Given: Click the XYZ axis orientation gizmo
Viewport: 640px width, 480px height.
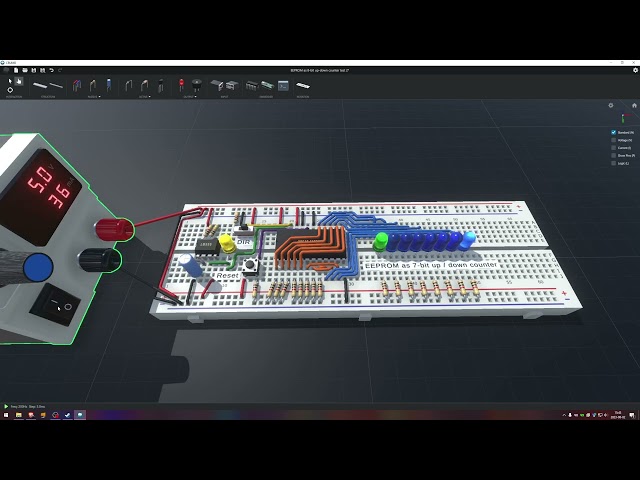Looking at the screenshot, I should (x=624, y=118).
